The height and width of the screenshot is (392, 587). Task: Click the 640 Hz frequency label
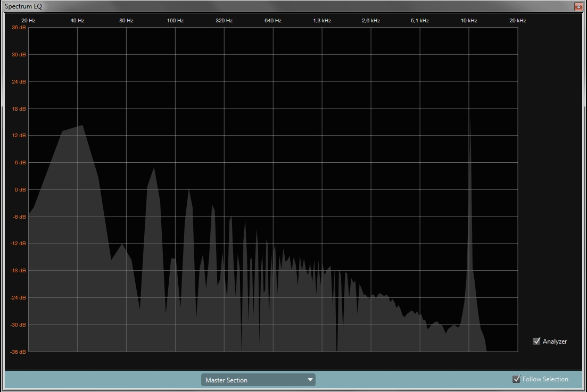click(x=273, y=20)
